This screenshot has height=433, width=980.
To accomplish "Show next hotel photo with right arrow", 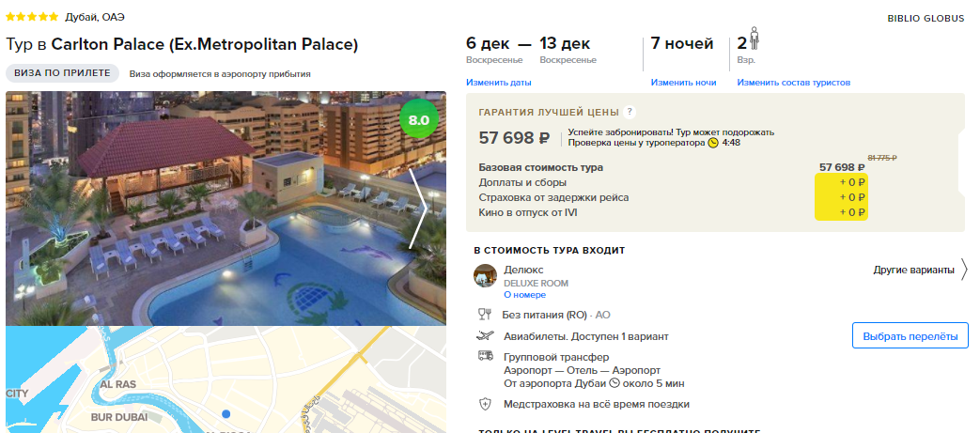I will [x=419, y=209].
